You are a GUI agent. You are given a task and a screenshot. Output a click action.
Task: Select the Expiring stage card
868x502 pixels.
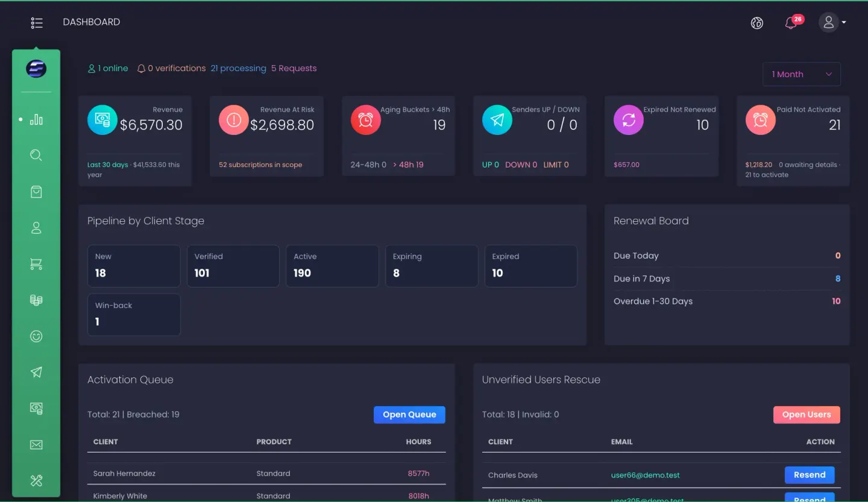[432, 266]
